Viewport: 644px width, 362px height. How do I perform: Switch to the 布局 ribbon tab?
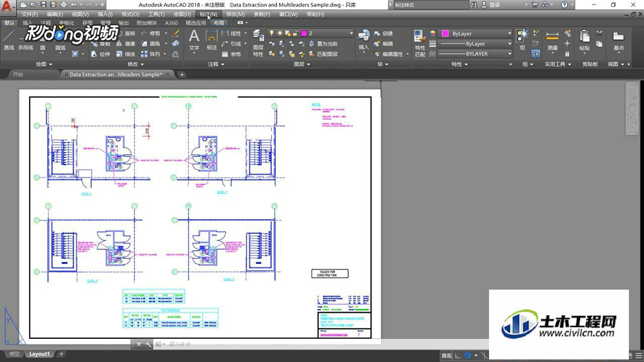click(x=218, y=23)
